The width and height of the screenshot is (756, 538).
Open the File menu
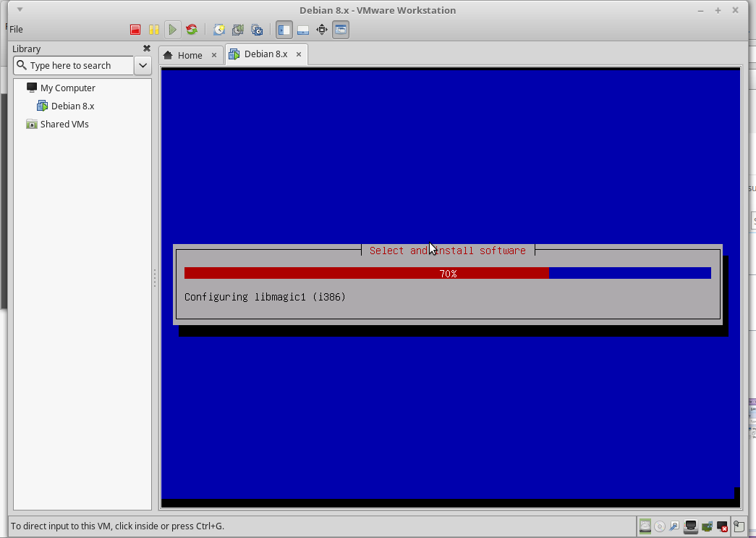coord(15,29)
